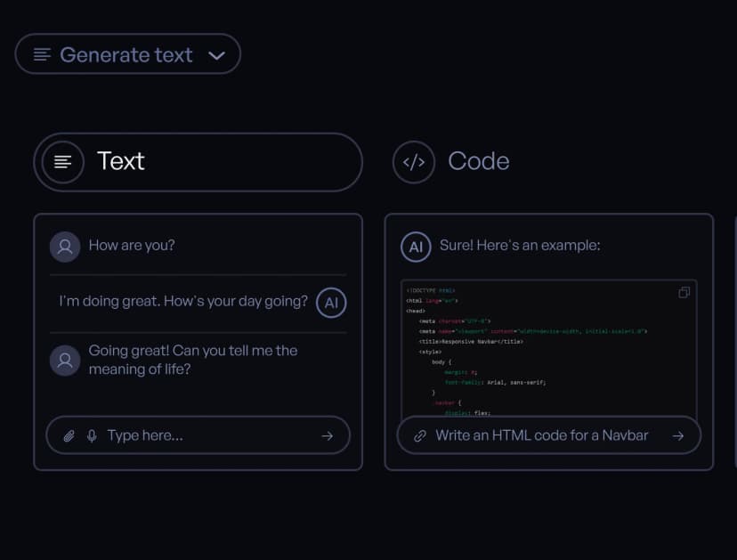Click the AI avatar beside "Sure! Here's an example"
The width and height of the screenshot is (737, 560).
pyautogui.click(x=416, y=247)
